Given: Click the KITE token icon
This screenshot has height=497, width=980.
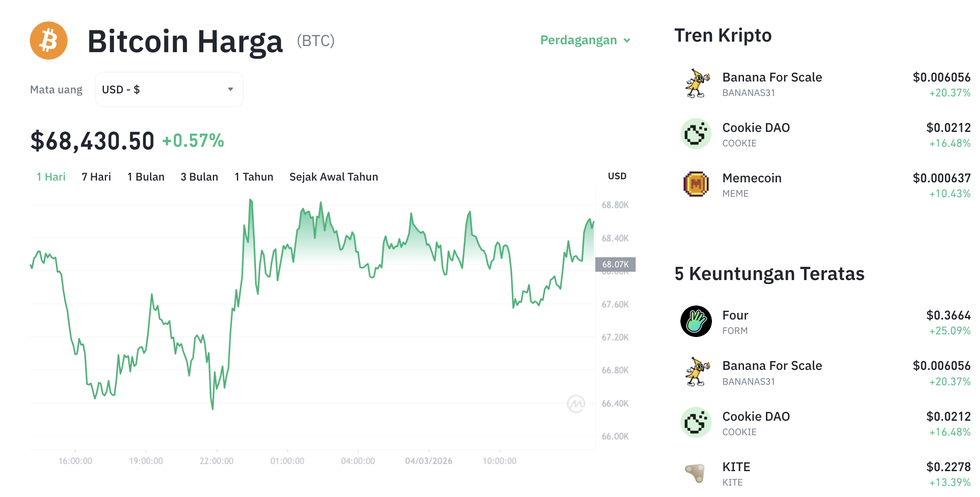Looking at the screenshot, I should (696, 473).
